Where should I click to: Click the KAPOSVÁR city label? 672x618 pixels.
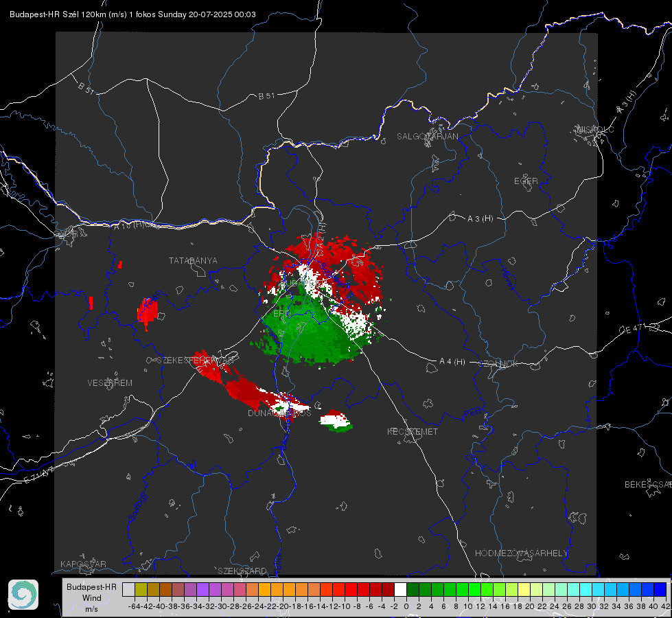[83, 564]
